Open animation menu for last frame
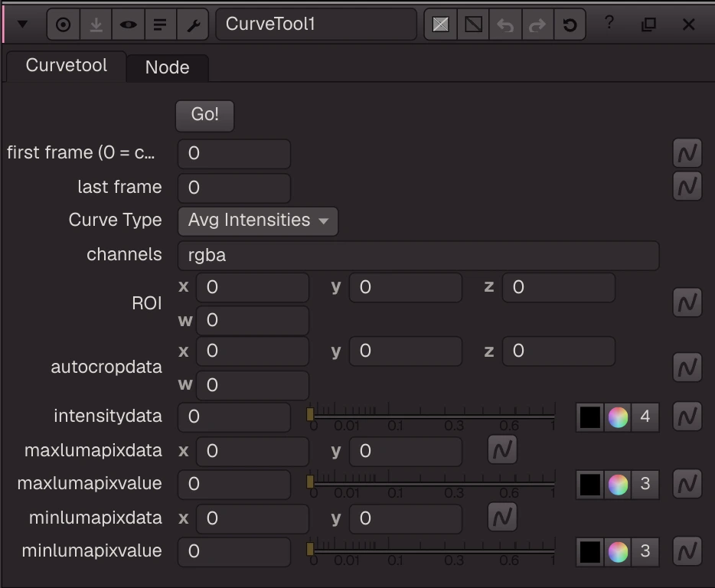Viewport: 715px width, 588px height. coord(687,186)
